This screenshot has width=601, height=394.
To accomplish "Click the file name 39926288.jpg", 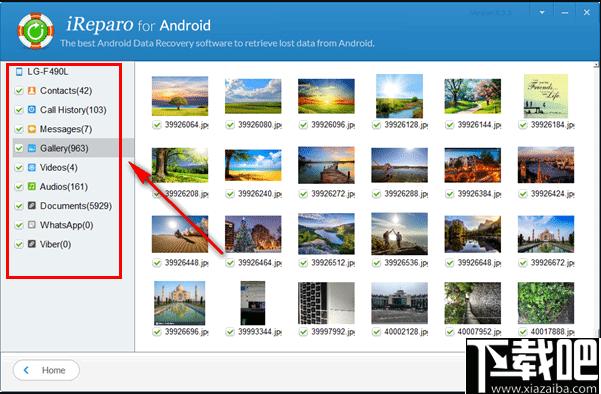I will pyautogui.click(x=406, y=194).
